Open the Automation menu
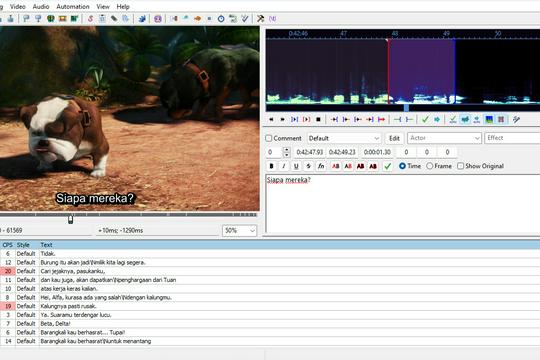The width and height of the screenshot is (540, 360). coord(73,7)
